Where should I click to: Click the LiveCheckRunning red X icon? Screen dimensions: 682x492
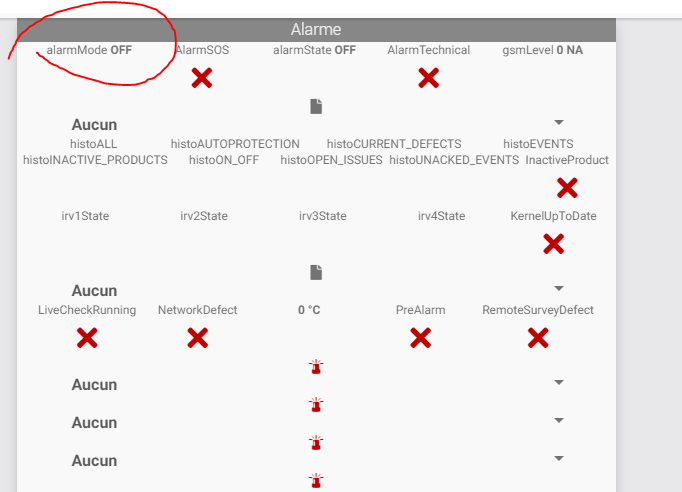(x=87, y=338)
